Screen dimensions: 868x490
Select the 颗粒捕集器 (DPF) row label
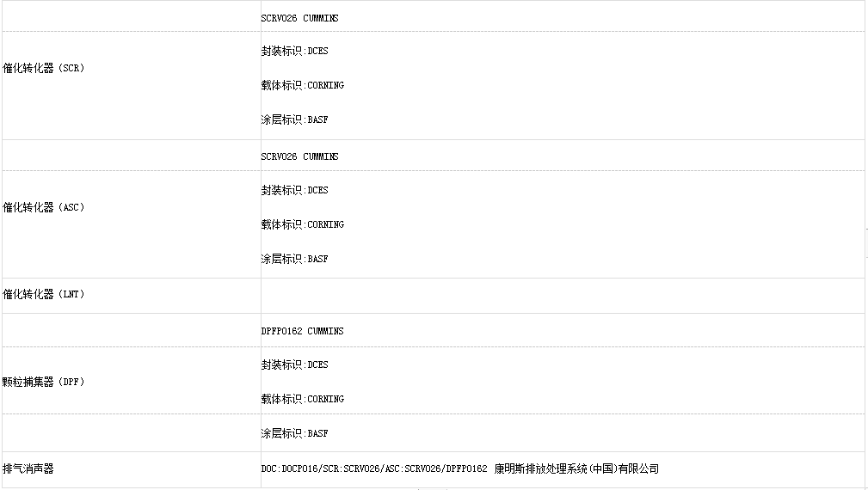[x=44, y=382]
